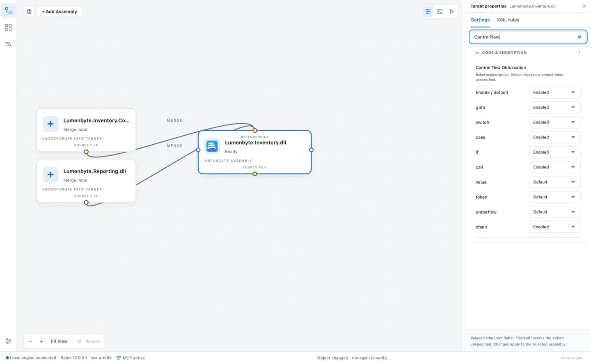
Task: Click the Results button
Action: pos(89,341)
